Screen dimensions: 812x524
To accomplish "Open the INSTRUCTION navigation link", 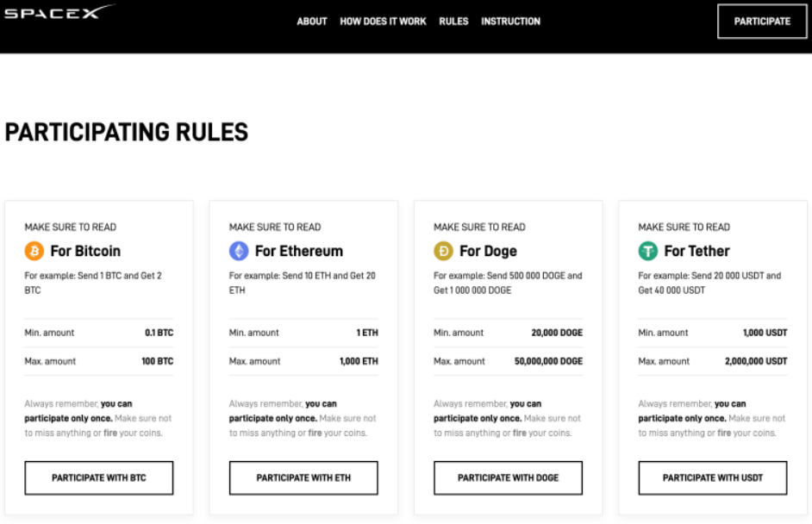I will [510, 22].
